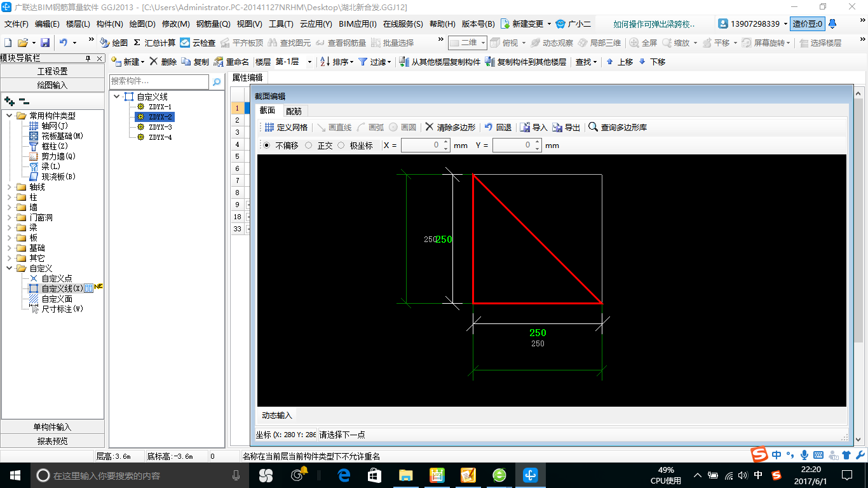Image resolution: width=868 pixels, height=488 pixels.
Task: Expand 轴线 folder in navigator
Action: tap(10, 187)
